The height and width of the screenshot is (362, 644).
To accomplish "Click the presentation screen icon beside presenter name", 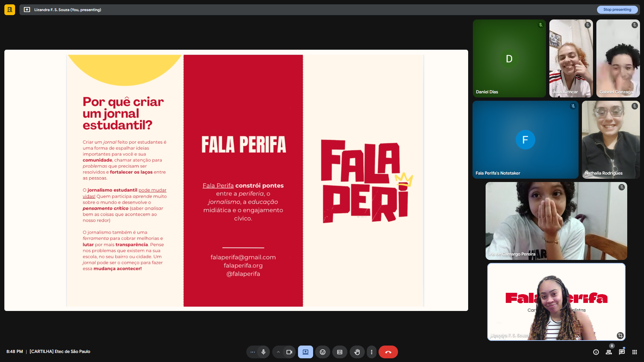I will tap(27, 10).
